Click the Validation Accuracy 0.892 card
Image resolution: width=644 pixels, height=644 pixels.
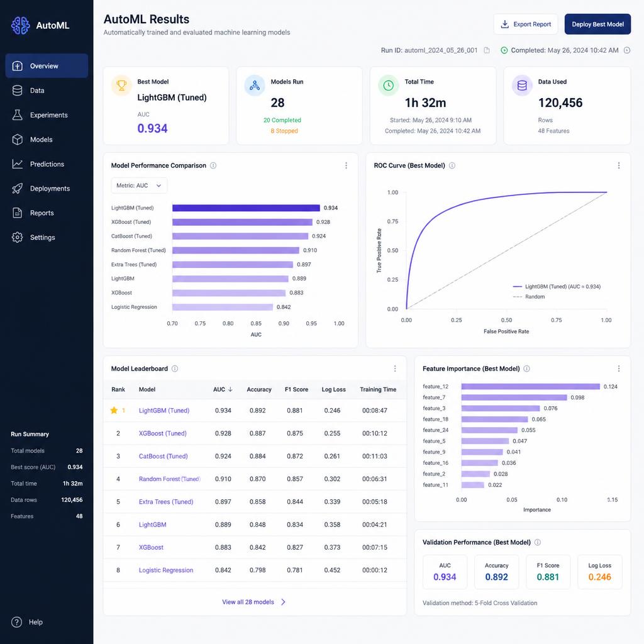coord(497,572)
